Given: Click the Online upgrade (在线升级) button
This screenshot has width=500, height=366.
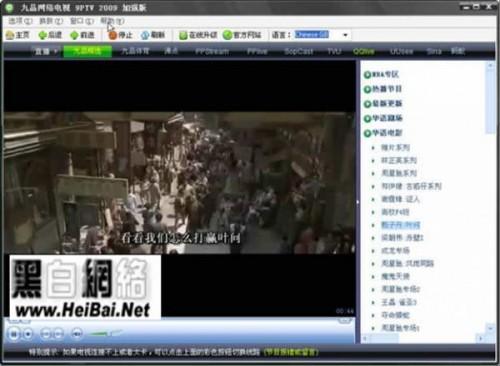Looking at the screenshot, I should (198, 35).
